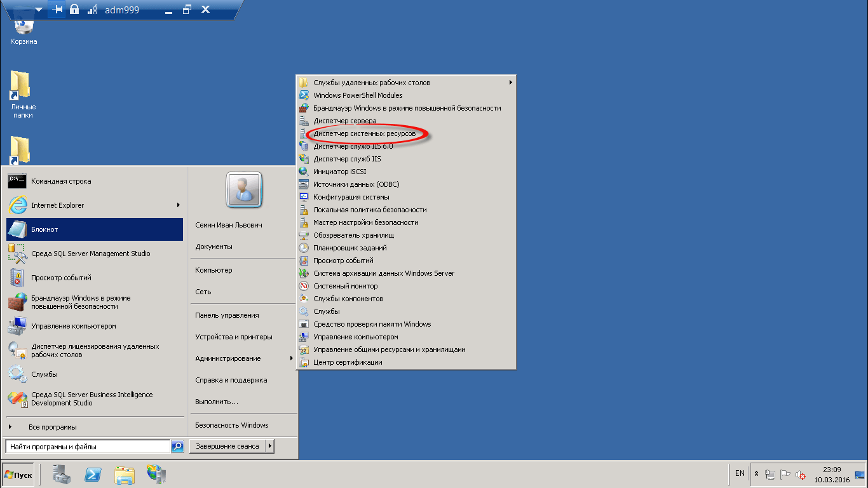Open the network icon in system tray
The width and height of the screenshot is (868, 488).
click(x=770, y=474)
